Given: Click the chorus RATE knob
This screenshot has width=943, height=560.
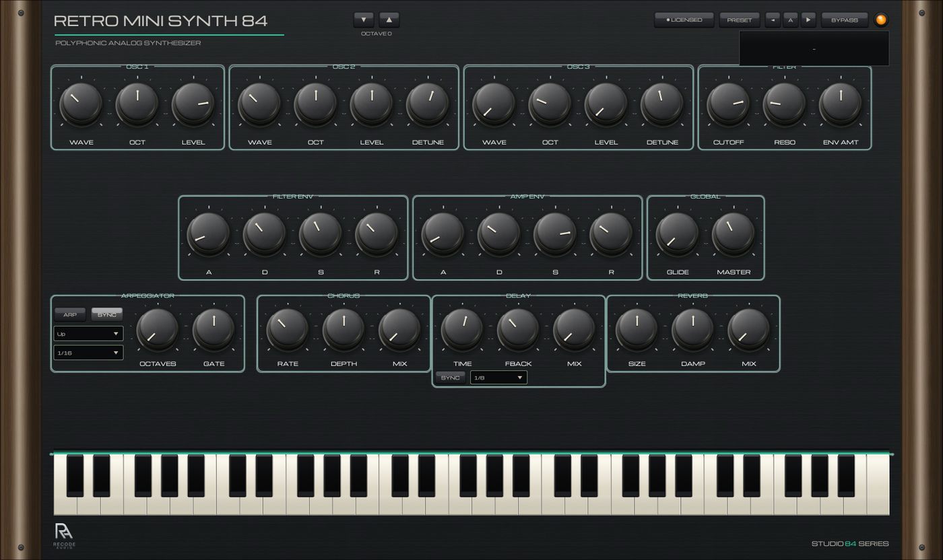Looking at the screenshot, I should pyautogui.click(x=288, y=329).
